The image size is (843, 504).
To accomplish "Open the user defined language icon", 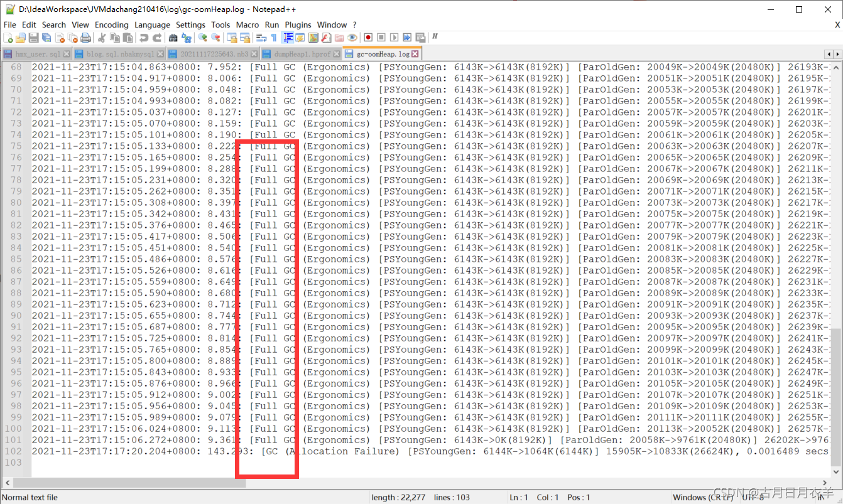I will pos(300,38).
